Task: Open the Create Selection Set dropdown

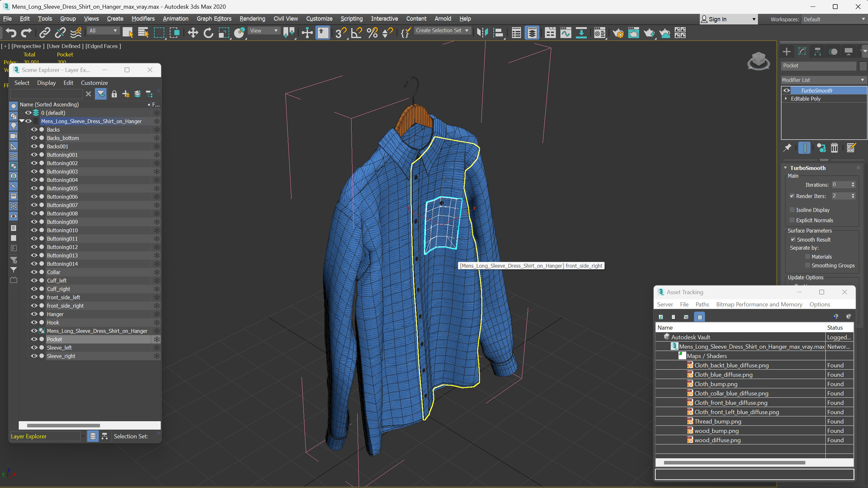Action: click(442, 30)
